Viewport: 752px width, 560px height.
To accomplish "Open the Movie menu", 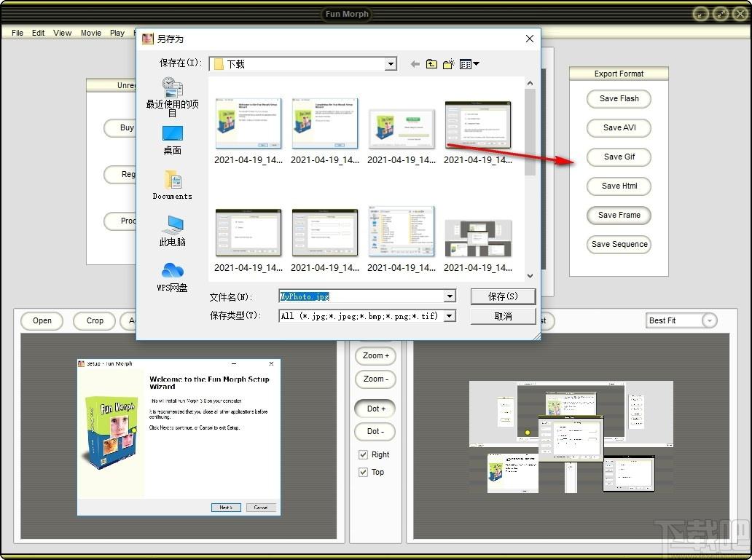I will [x=91, y=33].
